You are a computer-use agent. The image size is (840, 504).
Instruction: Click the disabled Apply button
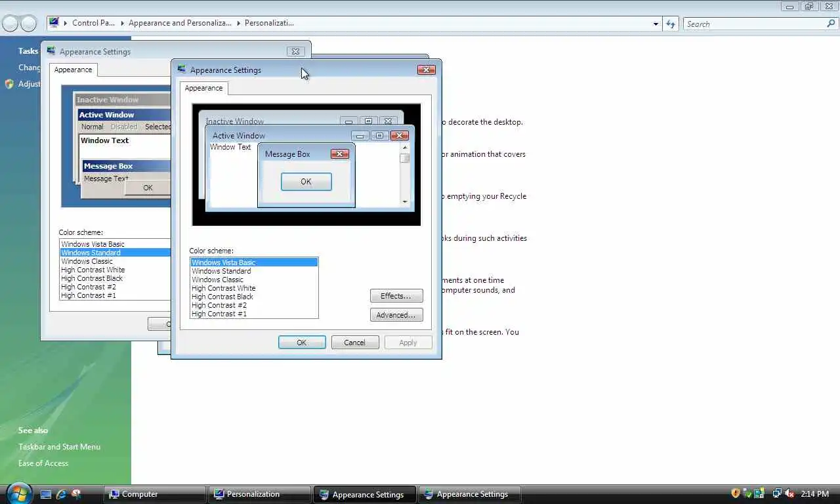(x=408, y=343)
